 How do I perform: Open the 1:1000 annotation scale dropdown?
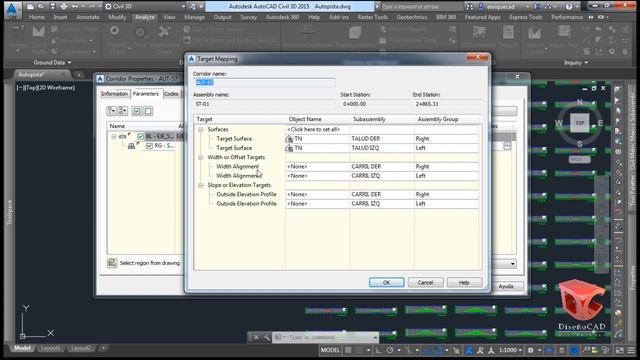click(x=511, y=350)
